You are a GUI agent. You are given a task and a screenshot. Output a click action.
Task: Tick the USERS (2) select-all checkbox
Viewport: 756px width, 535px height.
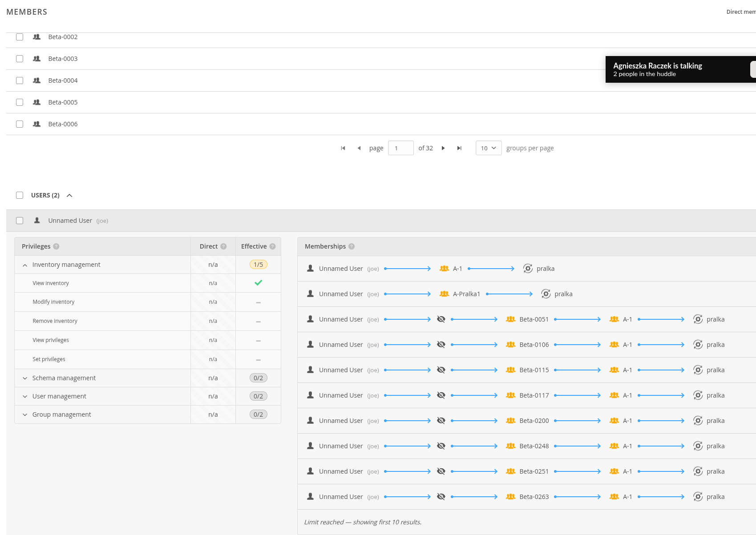click(20, 195)
